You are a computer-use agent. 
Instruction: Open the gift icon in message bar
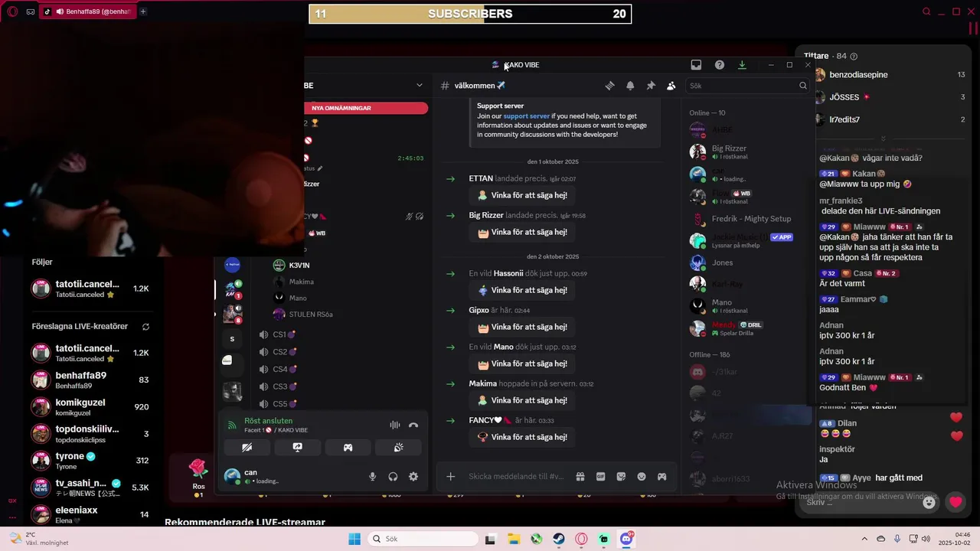pyautogui.click(x=580, y=477)
